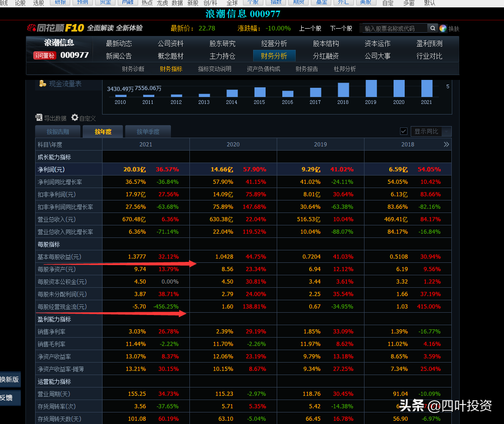The height and width of the screenshot is (424, 504).
Task: Open the 财务诊断 sub-tab
Action: coord(133,69)
